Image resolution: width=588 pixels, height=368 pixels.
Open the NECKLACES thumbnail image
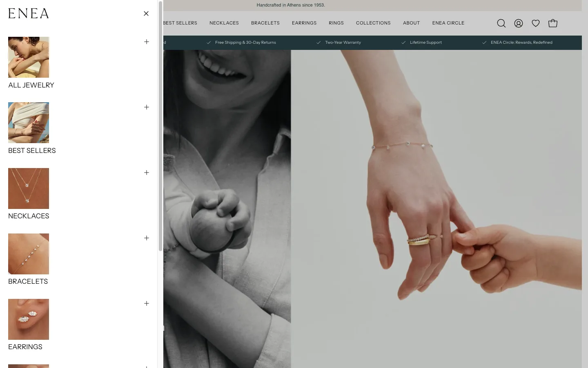[29, 188]
